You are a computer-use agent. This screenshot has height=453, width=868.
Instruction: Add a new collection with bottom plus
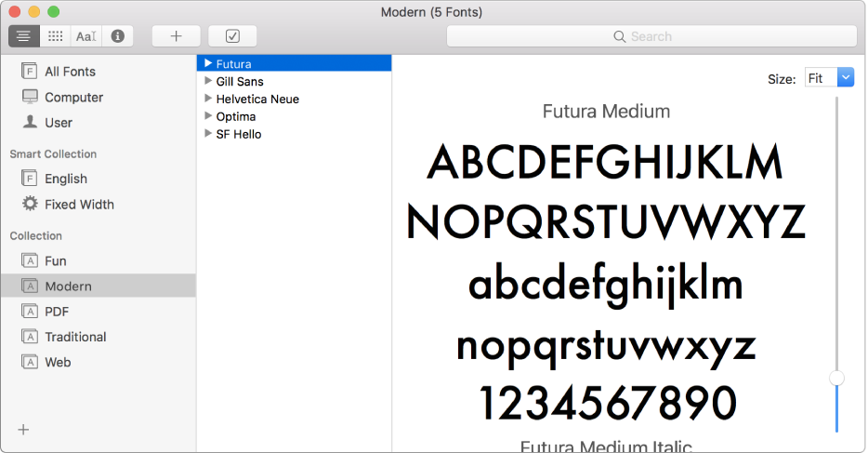24,430
